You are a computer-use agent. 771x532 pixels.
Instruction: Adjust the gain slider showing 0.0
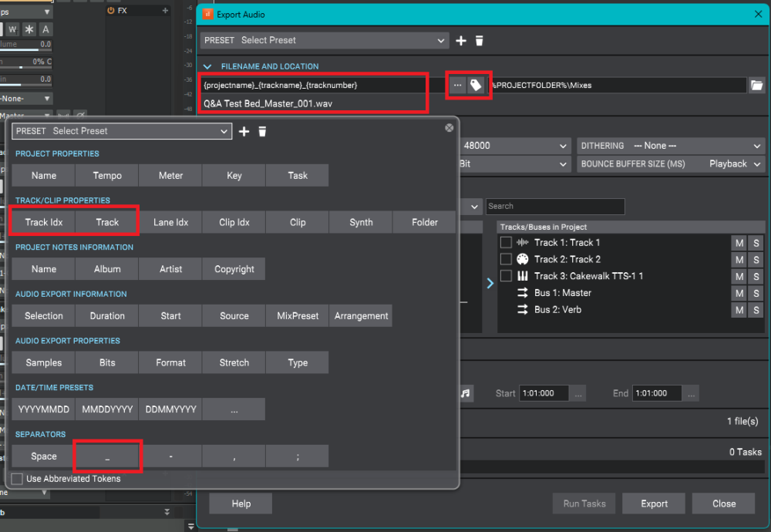[x=25, y=80]
